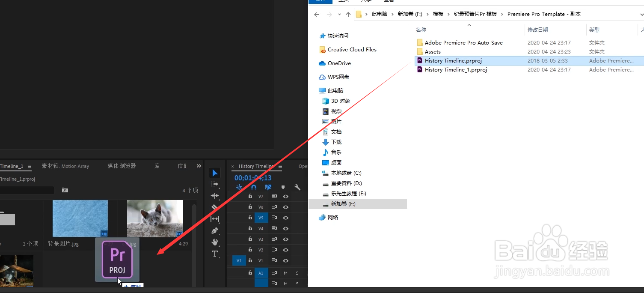Target the V5 video track
644x293 pixels.
click(x=261, y=218)
